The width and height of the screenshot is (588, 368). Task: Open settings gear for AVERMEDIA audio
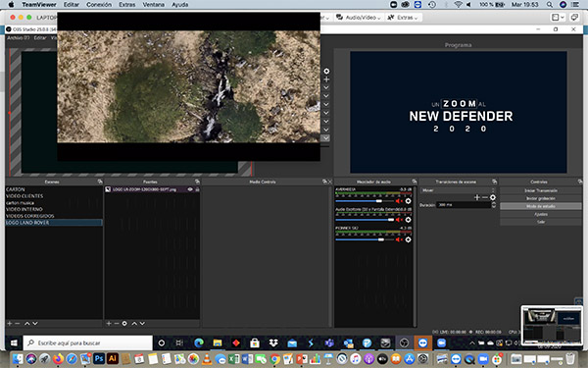(408, 201)
